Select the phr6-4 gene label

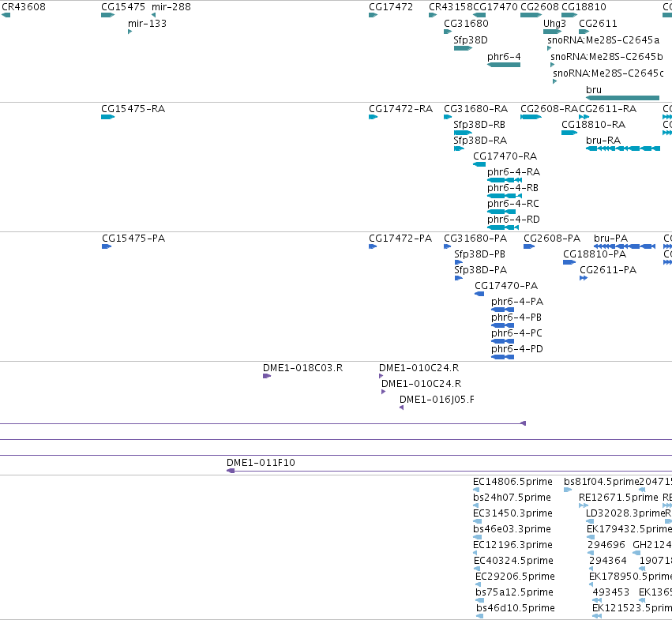click(x=504, y=57)
